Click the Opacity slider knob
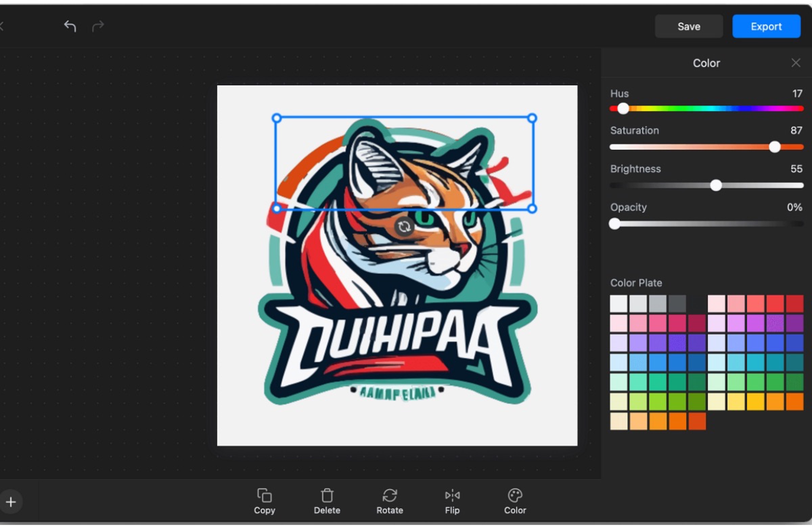This screenshot has height=531, width=812. [614, 224]
